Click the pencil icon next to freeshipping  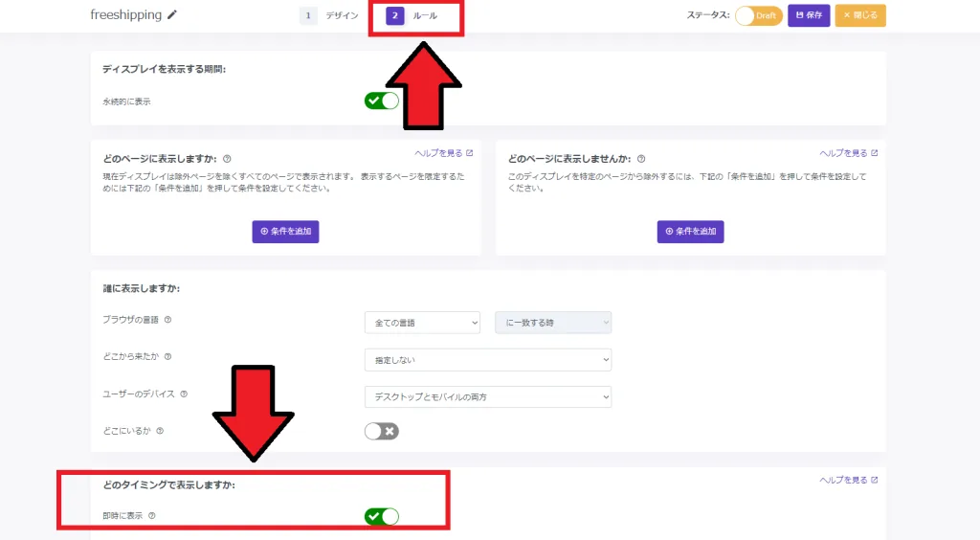pos(172,14)
